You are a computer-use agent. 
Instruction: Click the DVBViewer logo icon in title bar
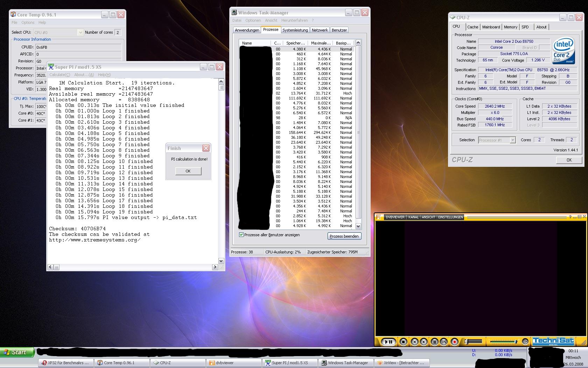(x=378, y=217)
